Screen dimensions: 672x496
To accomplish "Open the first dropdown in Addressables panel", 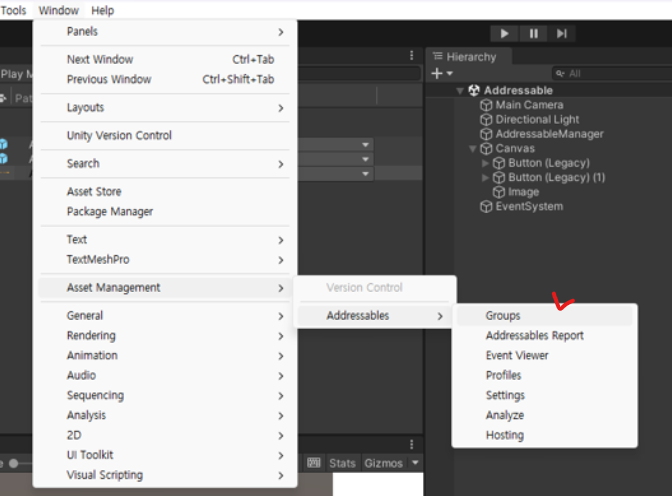I will point(335,145).
